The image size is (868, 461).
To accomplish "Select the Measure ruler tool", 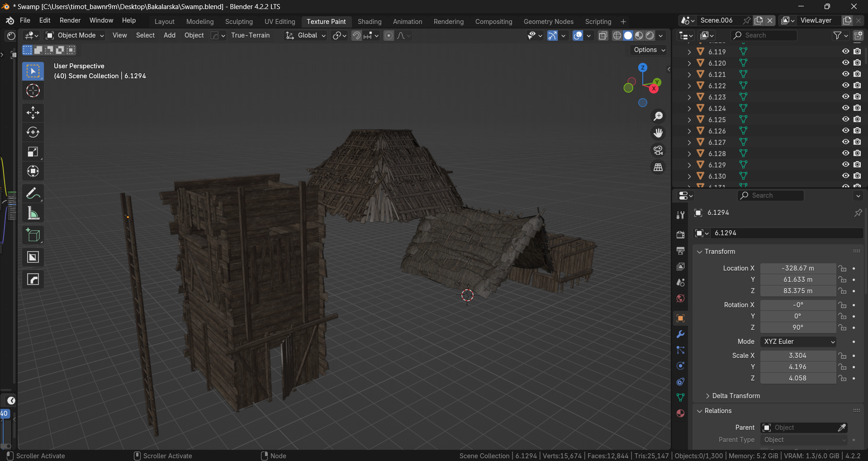I will point(33,213).
